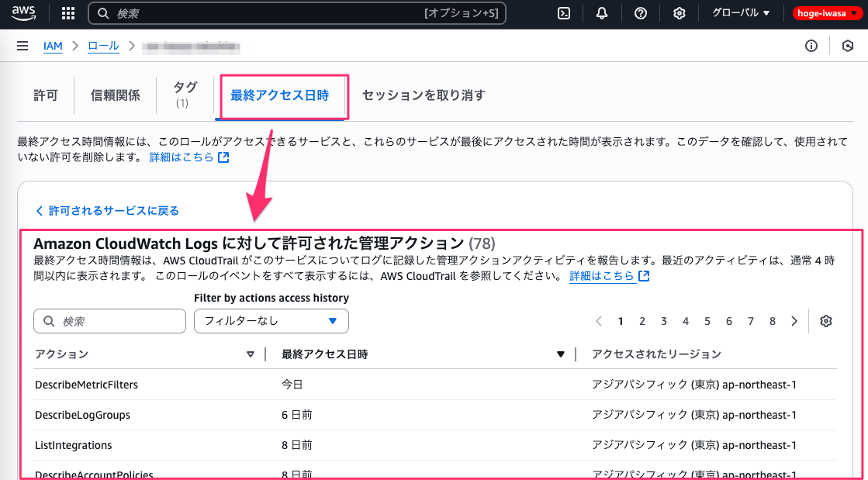Switch to the 信頼関係 tab

(115, 95)
